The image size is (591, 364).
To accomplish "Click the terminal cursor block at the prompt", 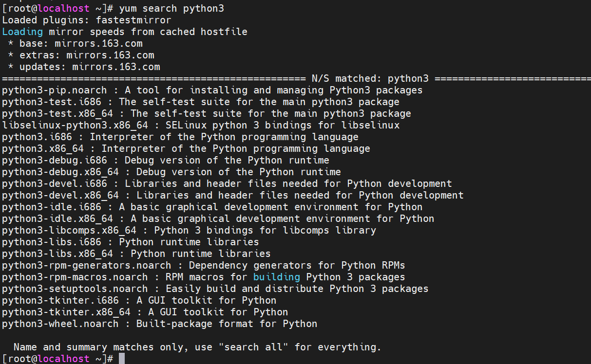I will tap(122, 359).
